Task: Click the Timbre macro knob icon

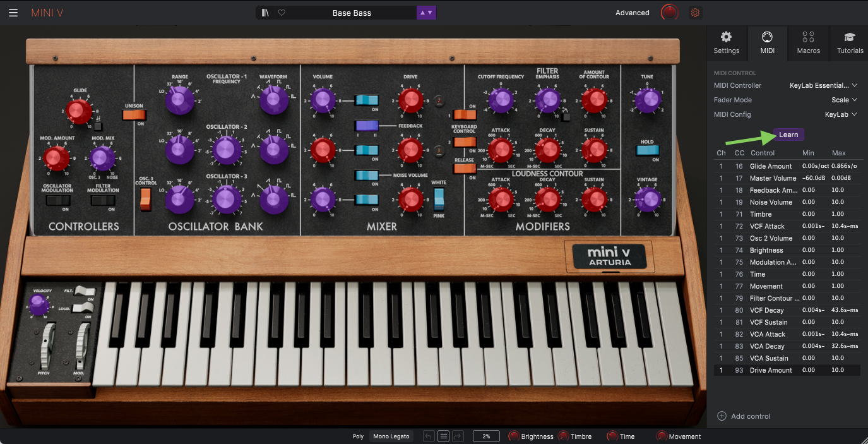Action: click(x=563, y=436)
